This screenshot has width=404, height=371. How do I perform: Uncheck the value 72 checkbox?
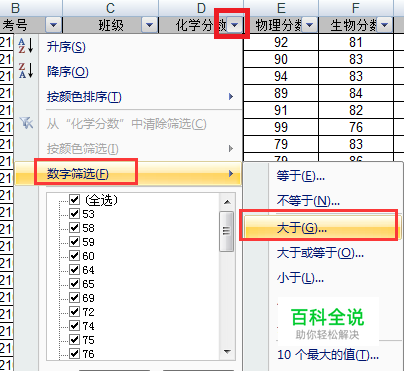click(75, 311)
